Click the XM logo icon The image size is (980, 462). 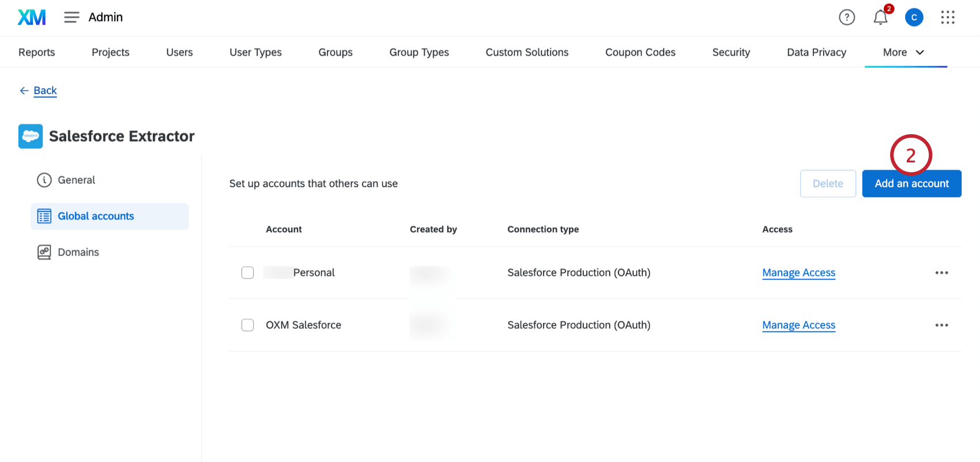tap(32, 17)
